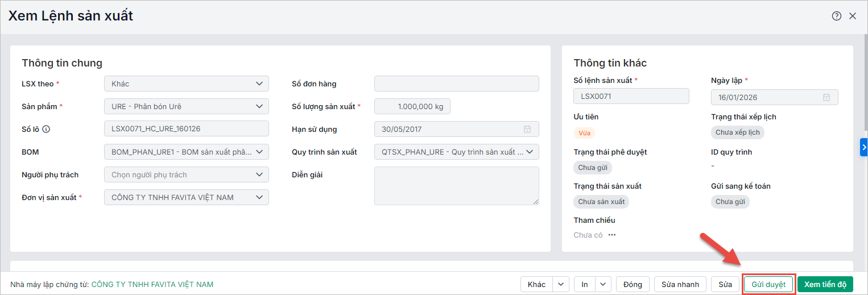This screenshot has width=868, height=295.
Task: Open the BOM selection dropdown
Action: [259, 152]
